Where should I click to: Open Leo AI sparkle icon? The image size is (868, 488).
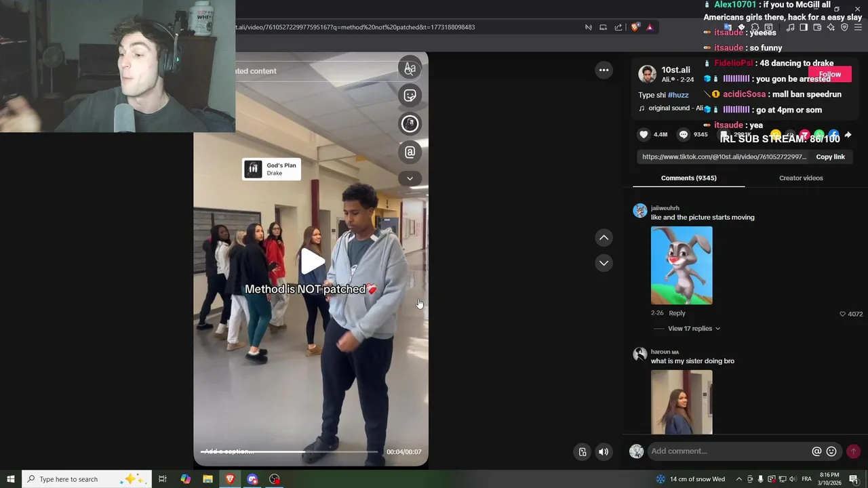831,27
